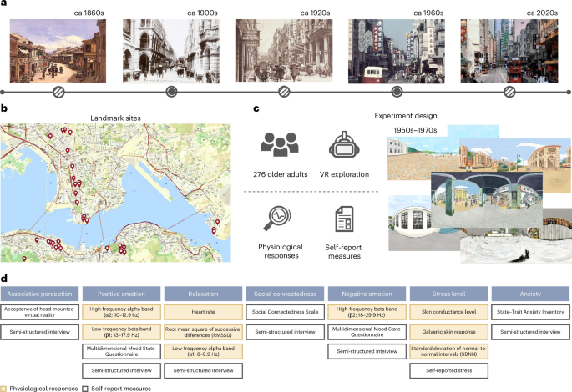
Task: Click the Relaxation header
Action: (x=203, y=294)
